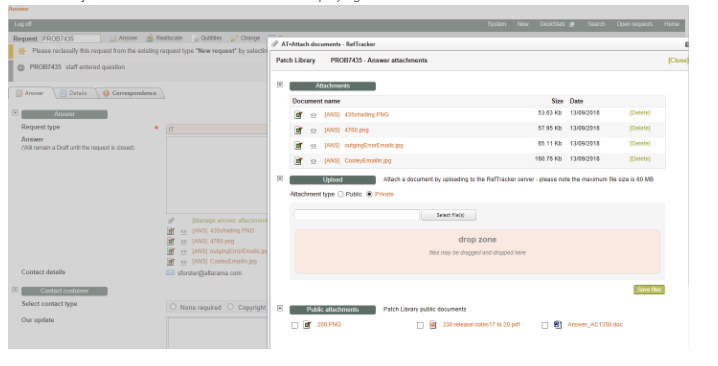Open image icon for 435shading.PNG in attachments dialog

[x=298, y=115]
